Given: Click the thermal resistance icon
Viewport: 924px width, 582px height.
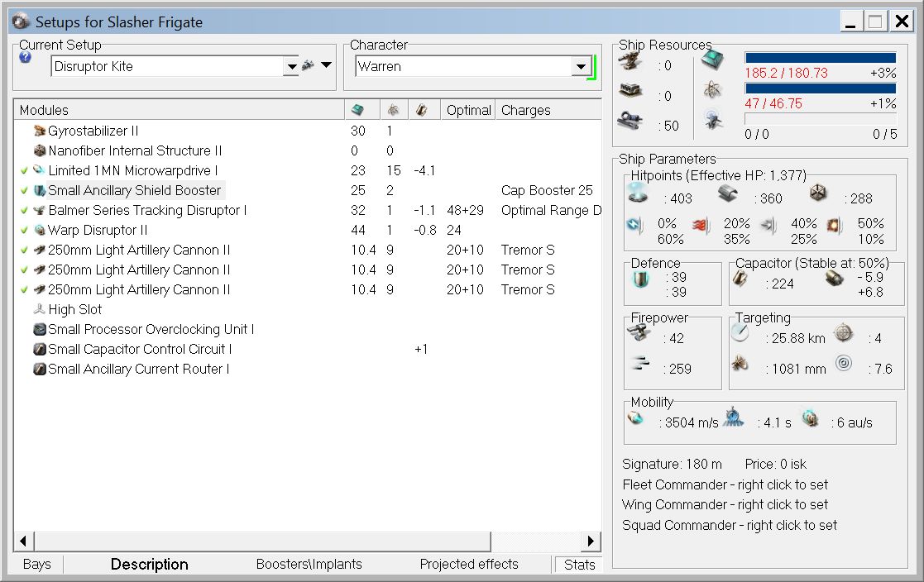Looking at the screenshot, I should tap(701, 225).
